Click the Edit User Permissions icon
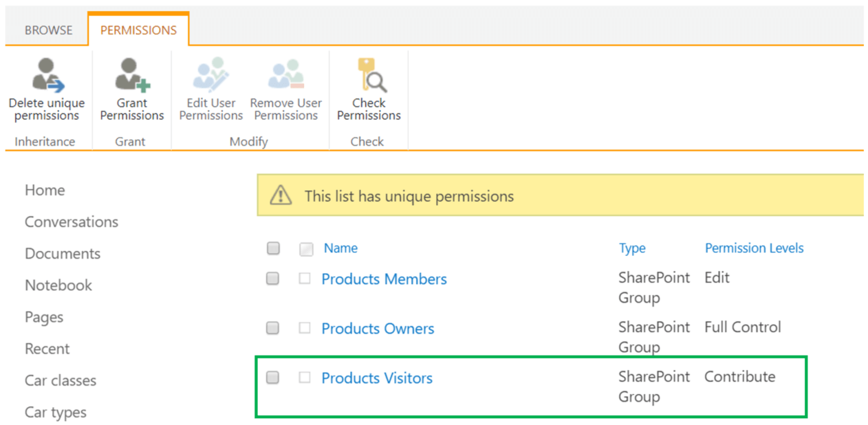868x425 pixels. coord(210,76)
